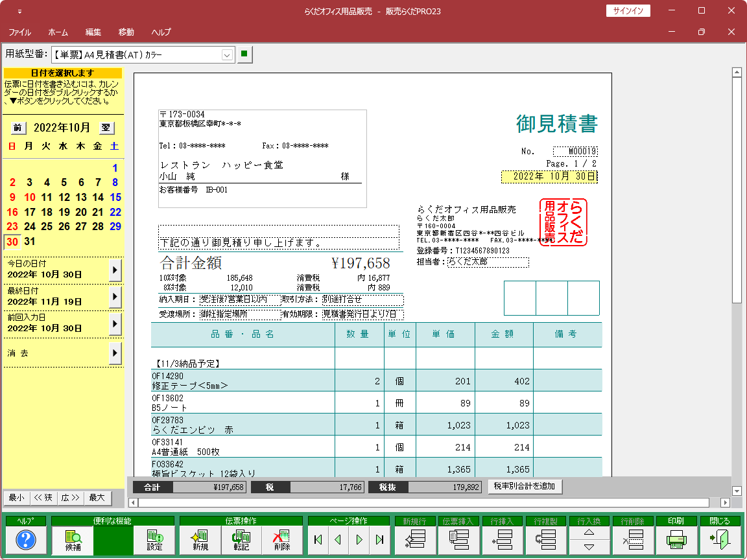Set zoom to 最大
The width and height of the screenshot is (747, 560).
pos(97,498)
